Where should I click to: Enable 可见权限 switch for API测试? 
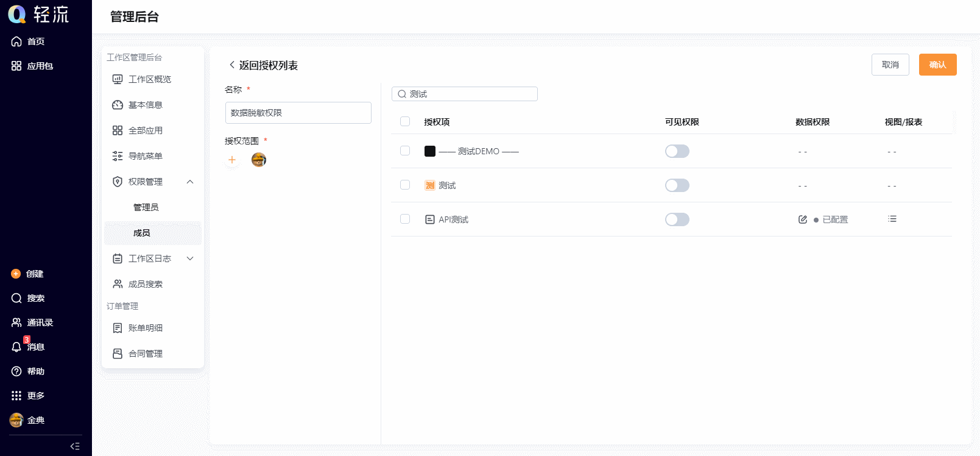point(677,219)
